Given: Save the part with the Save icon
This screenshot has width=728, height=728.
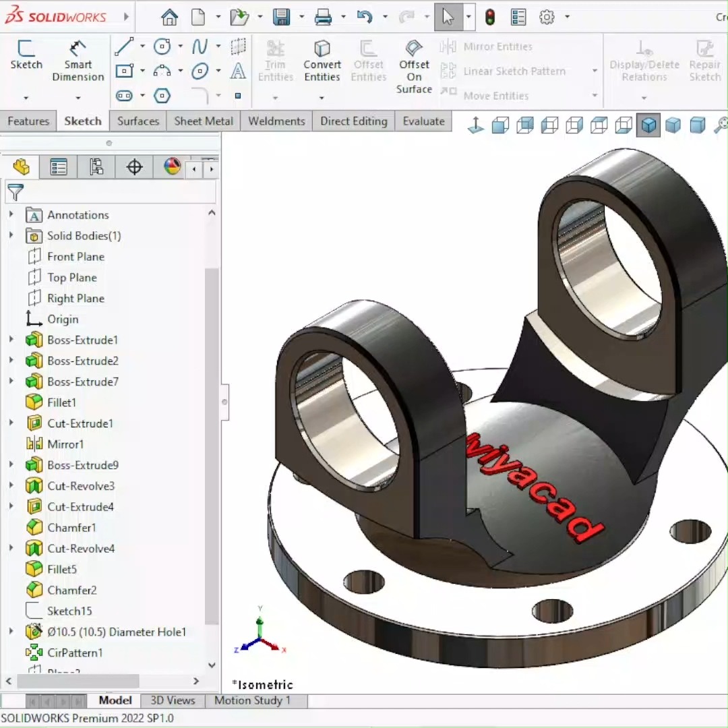Looking at the screenshot, I should (281, 17).
